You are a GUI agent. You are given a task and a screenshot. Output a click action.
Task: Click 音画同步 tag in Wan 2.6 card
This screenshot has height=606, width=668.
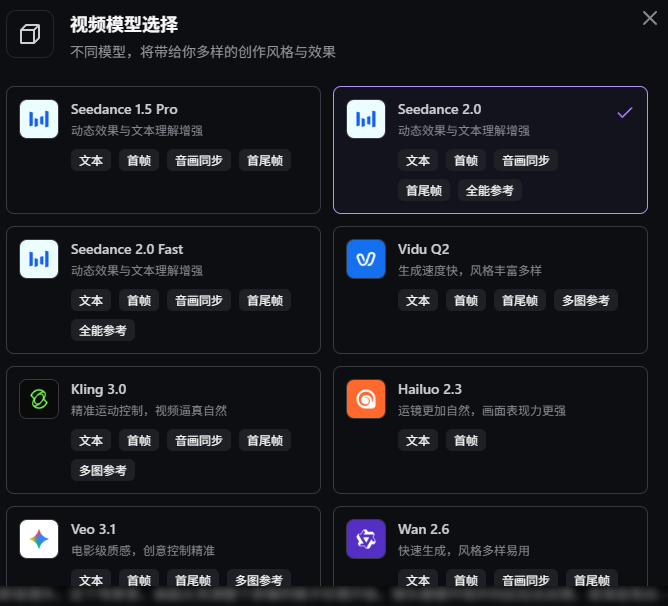[x=526, y=579]
